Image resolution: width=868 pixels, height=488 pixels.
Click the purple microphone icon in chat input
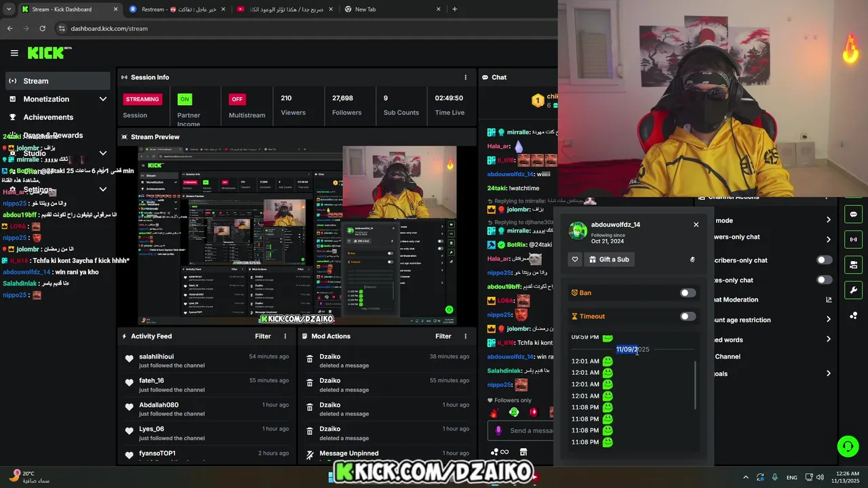[498, 430]
